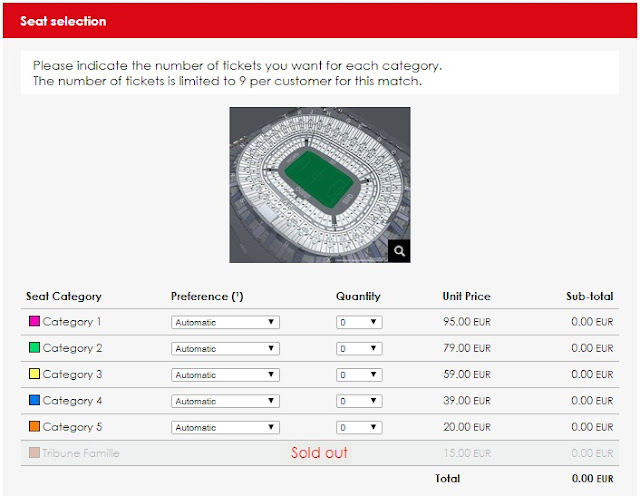Expand the Category 4 Preference dropdown
The height and width of the screenshot is (496, 640).
point(225,401)
